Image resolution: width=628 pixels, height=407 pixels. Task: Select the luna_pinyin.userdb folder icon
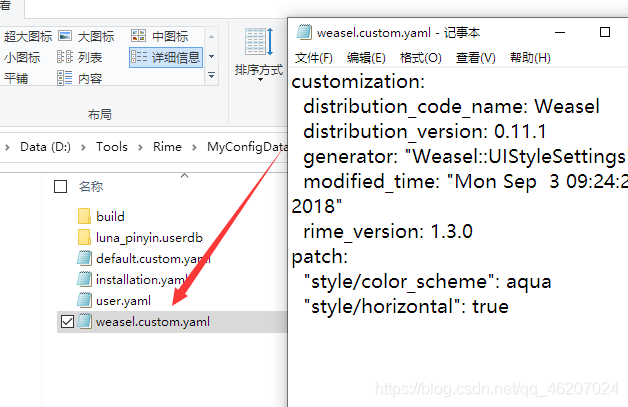click(x=84, y=238)
